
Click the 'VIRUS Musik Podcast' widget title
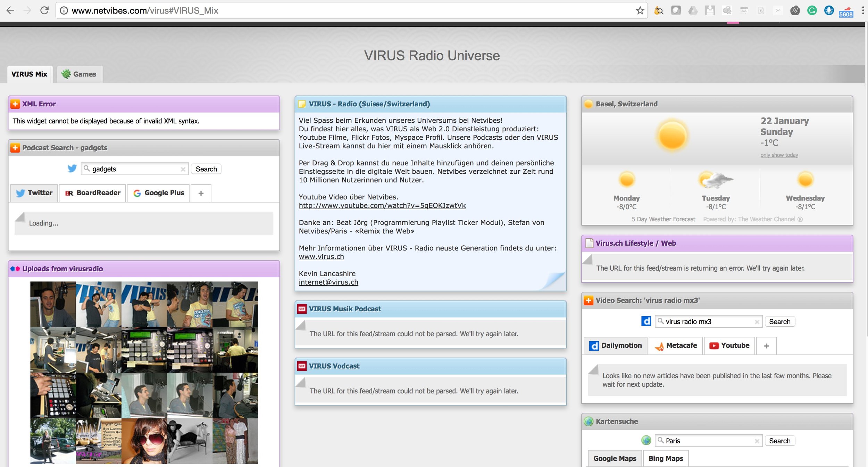pos(345,309)
